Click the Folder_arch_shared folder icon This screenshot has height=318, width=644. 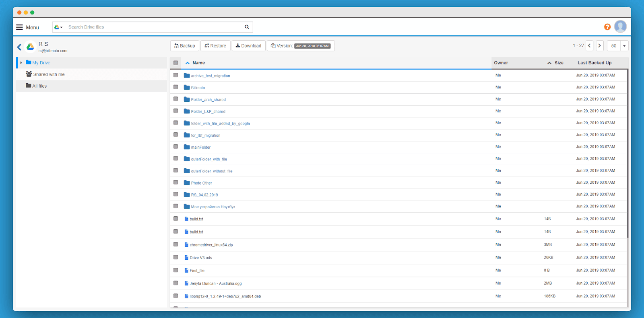tap(187, 99)
